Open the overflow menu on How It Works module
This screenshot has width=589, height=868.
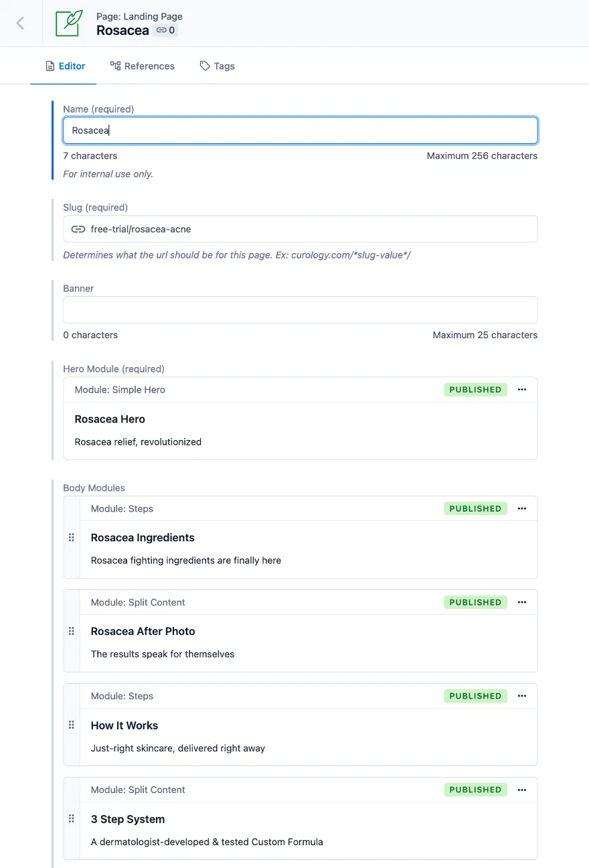pos(521,696)
